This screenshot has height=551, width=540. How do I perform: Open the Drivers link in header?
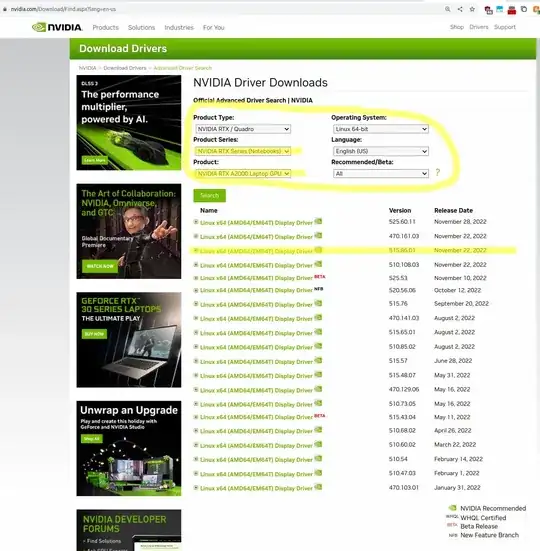pos(479,27)
